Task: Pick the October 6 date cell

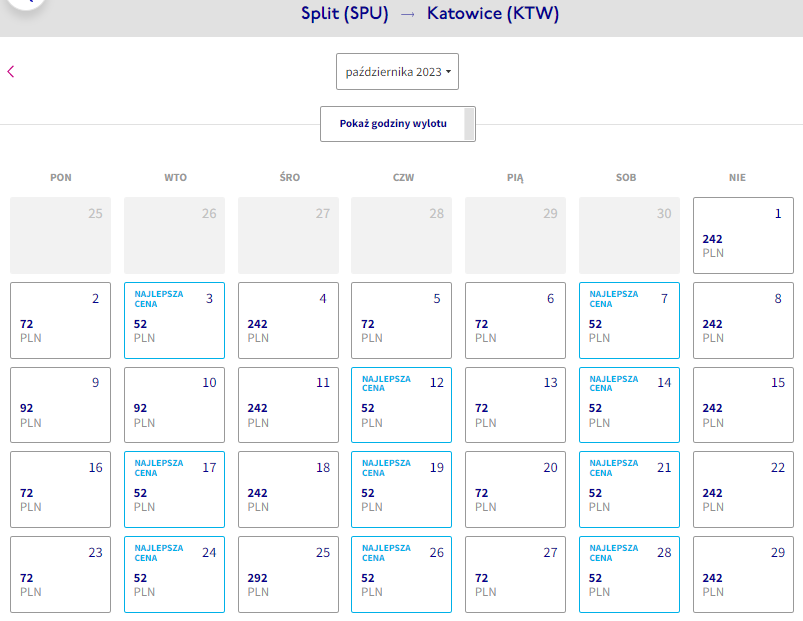Action: [x=515, y=320]
